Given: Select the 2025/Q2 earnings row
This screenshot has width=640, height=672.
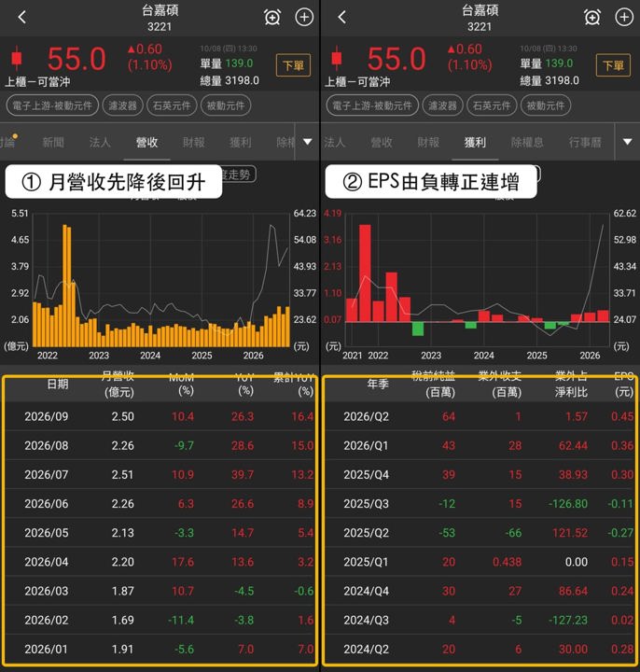Looking at the screenshot, I should click(480, 533).
